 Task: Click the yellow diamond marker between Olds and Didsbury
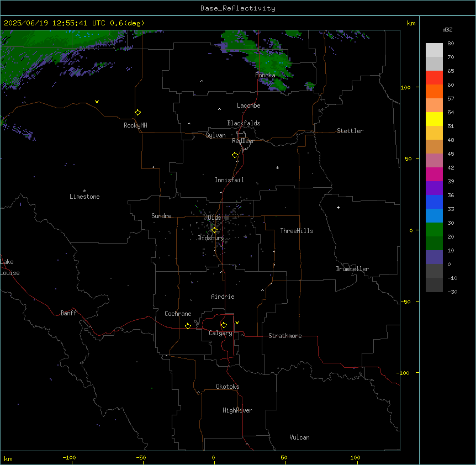click(x=214, y=230)
